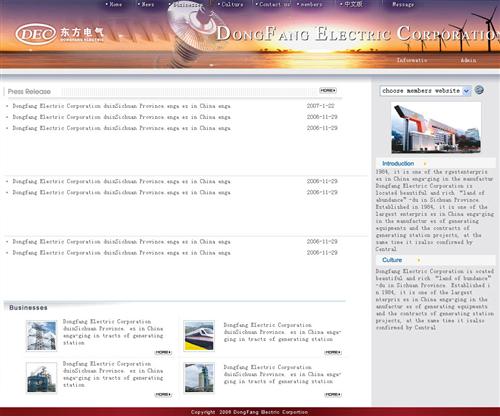Open the Information link in banner
Viewport: 500px width, 416px height.
(x=412, y=60)
